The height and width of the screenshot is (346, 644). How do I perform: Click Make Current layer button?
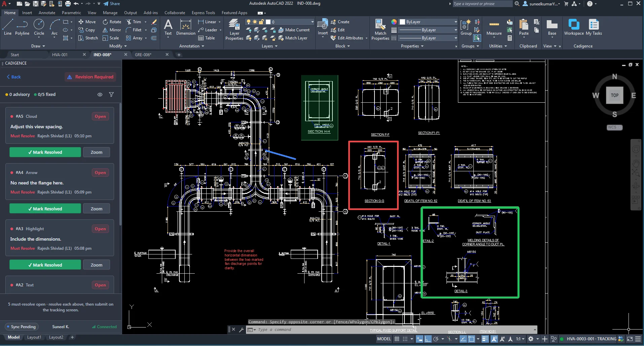pyautogui.click(x=294, y=30)
